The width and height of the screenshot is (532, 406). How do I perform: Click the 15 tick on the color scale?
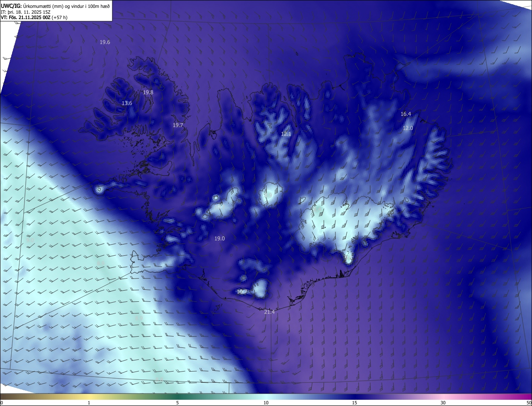coord(355,403)
